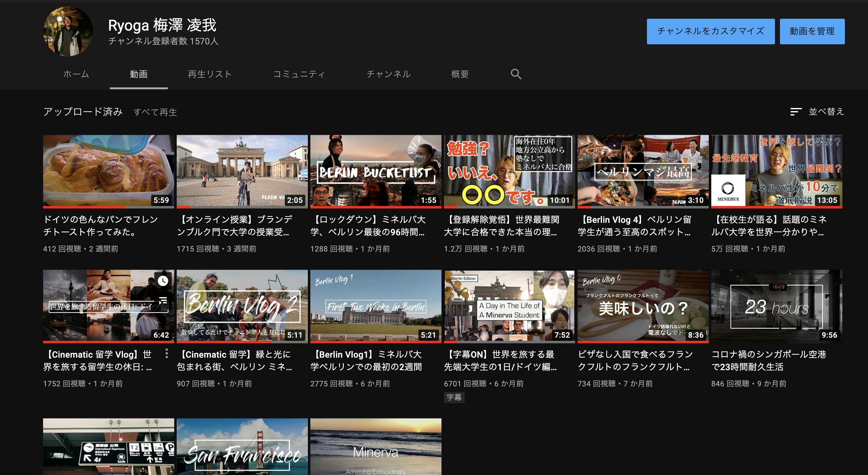Add the Cinematic 留学 Vlog video to Watch Later

click(x=163, y=281)
